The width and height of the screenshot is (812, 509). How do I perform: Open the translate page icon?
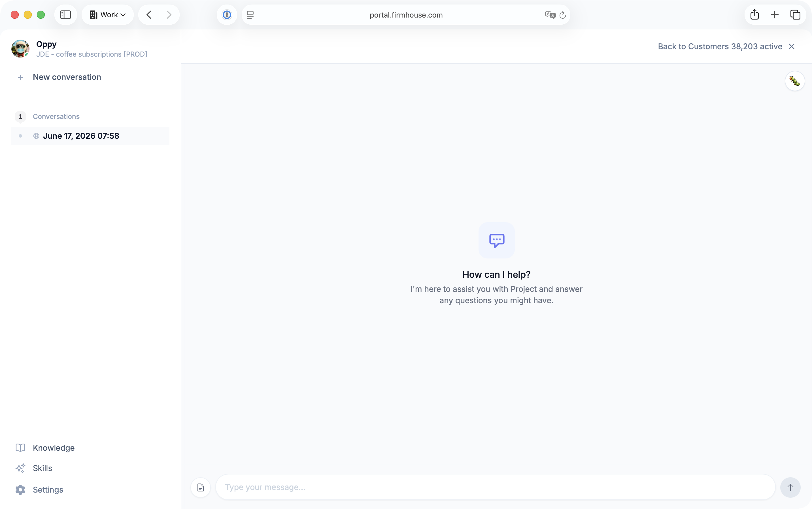tap(550, 15)
